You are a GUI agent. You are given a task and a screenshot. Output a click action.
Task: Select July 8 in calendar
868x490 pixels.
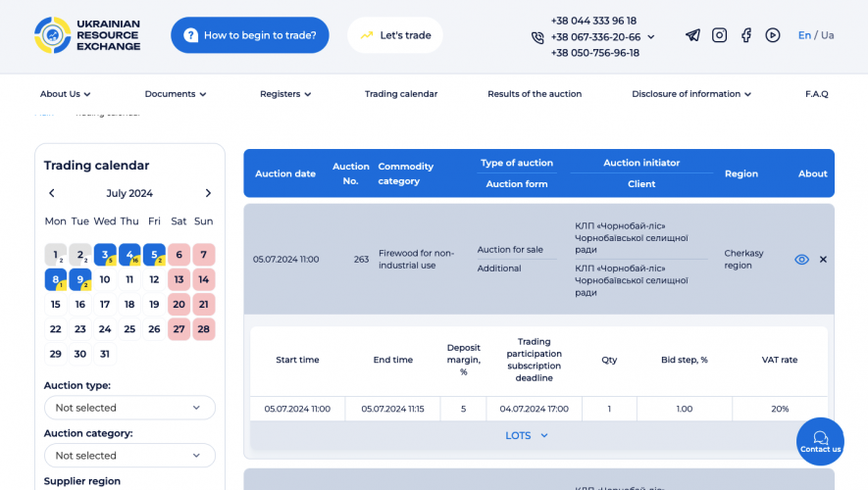tap(55, 279)
